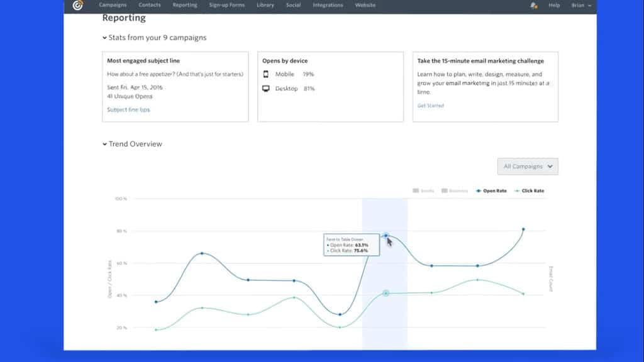Click the Get Started link
Image resolution: width=644 pixels, height=362 pixels.
pyautogui.click(x=430, y=106)
